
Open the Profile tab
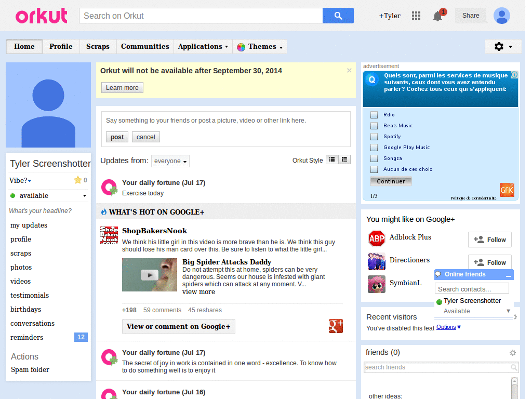[x=61, y=46]
